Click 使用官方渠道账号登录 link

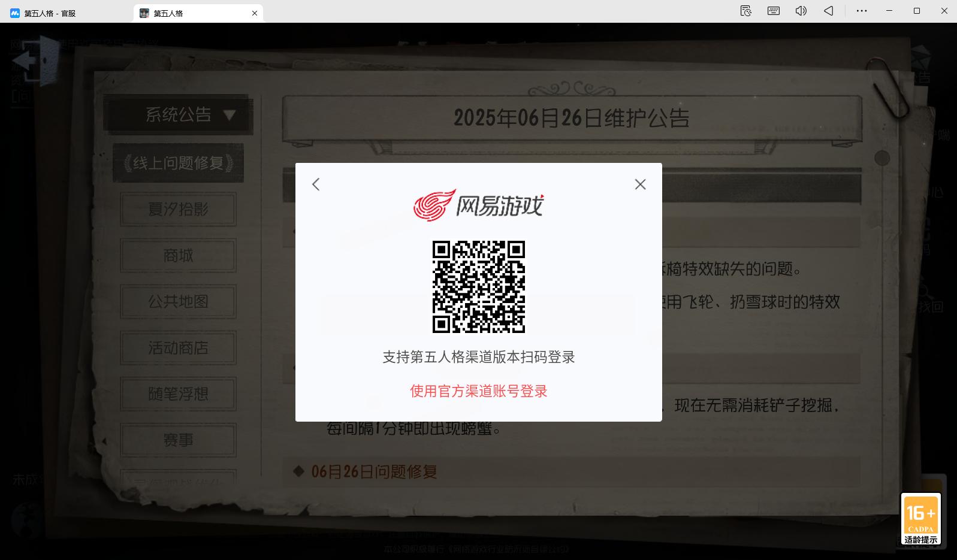478,391
